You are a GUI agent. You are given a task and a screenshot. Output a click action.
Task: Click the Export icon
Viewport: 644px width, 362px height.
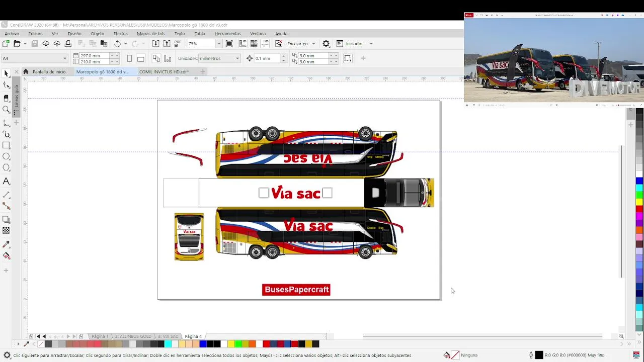pos(167,44)
